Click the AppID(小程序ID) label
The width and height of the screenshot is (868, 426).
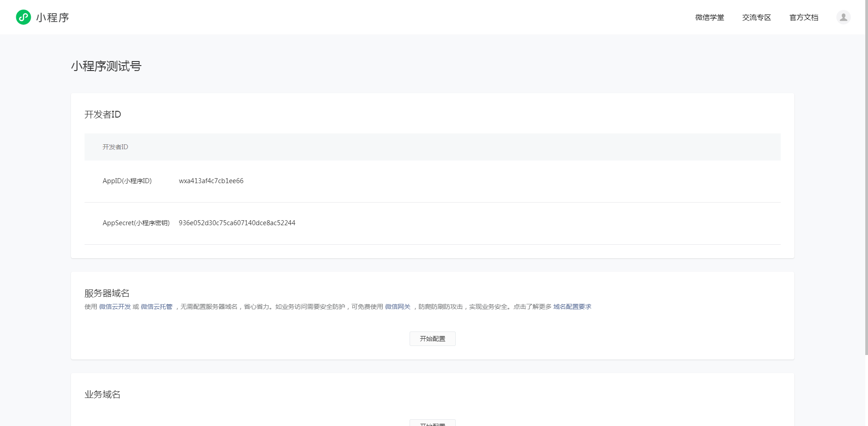pos(127,181)
